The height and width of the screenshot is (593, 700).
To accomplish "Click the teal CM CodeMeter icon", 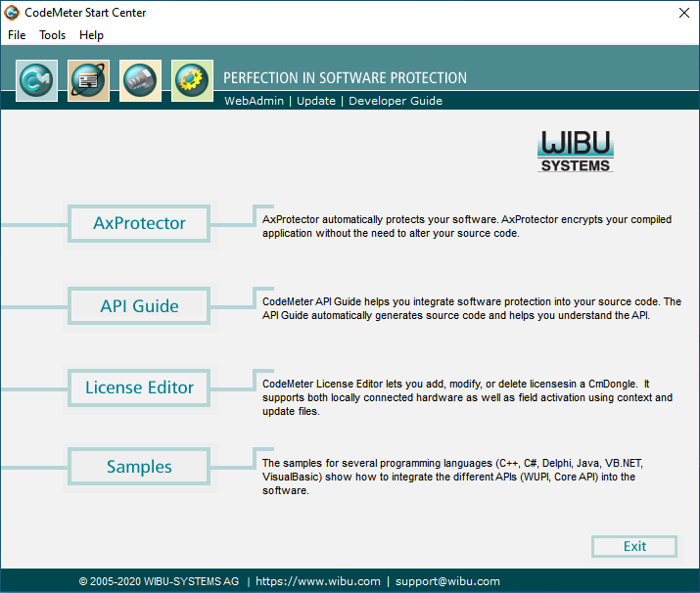I will click(36, 81).
